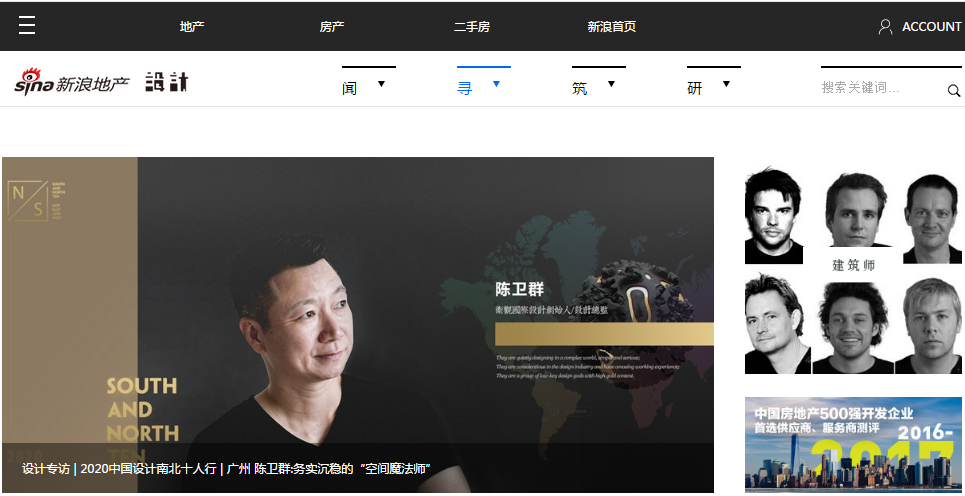This screenshot has width=965, height=496.
Task: Open the 中国房地产500强 advertisement banner
Action: 853,445
